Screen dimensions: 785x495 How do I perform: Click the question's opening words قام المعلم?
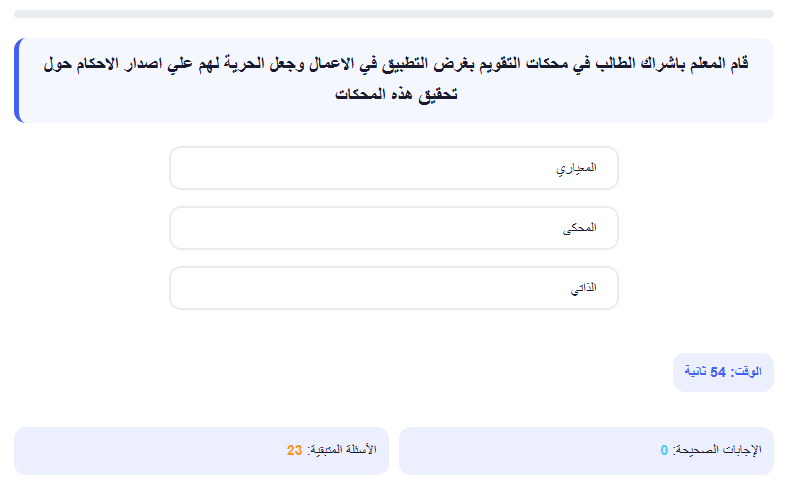tap(719, 64)
